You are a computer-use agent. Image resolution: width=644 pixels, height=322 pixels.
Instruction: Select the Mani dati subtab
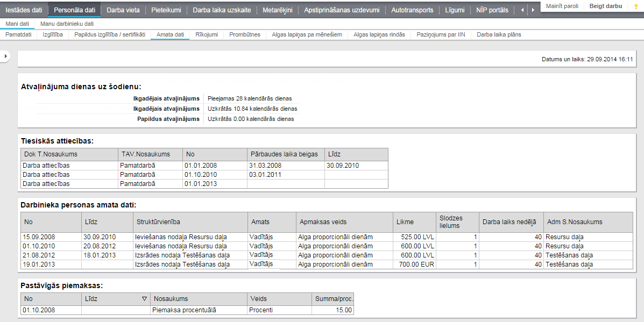(17, 24)
